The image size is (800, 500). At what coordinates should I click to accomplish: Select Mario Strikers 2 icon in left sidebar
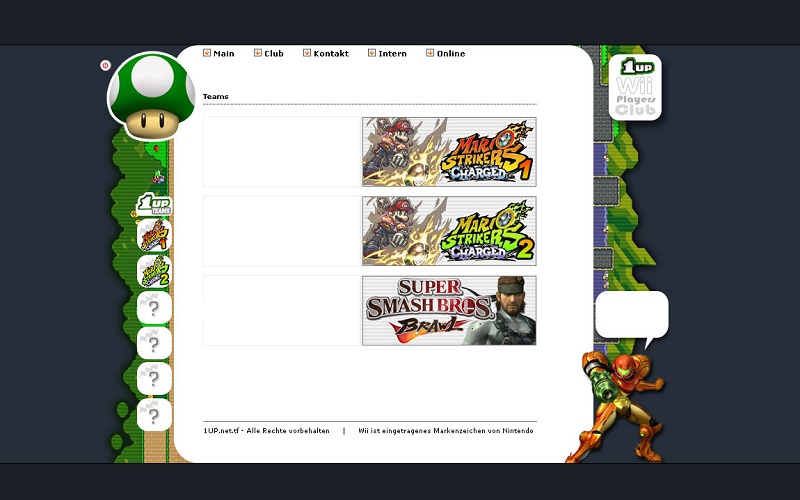tap(154, 271)
